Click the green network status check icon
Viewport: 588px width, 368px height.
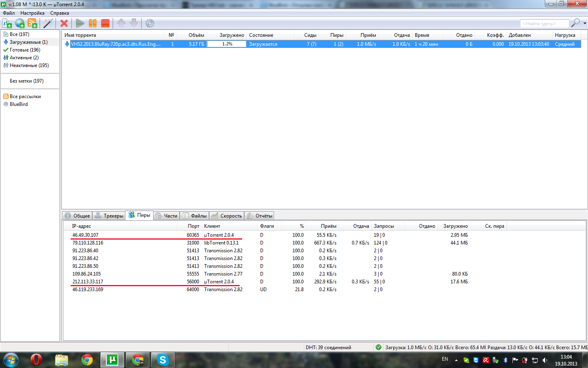click(379, 347)
